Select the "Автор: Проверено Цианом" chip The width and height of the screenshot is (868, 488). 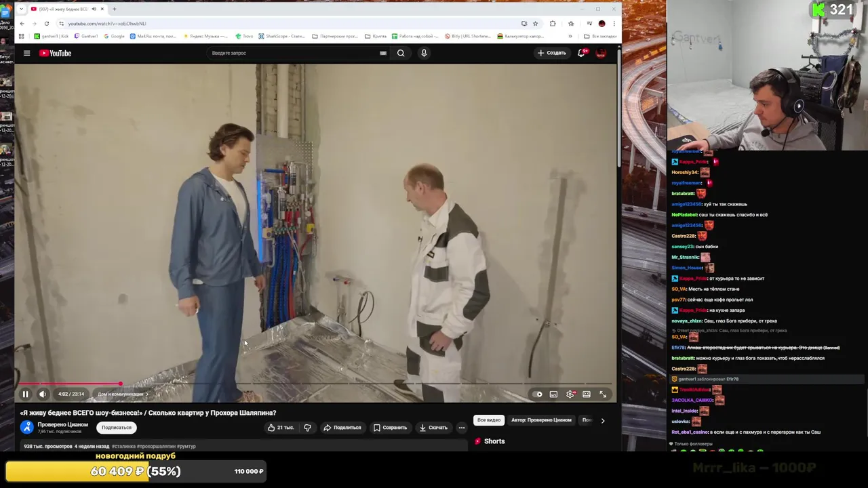[541, 420]
